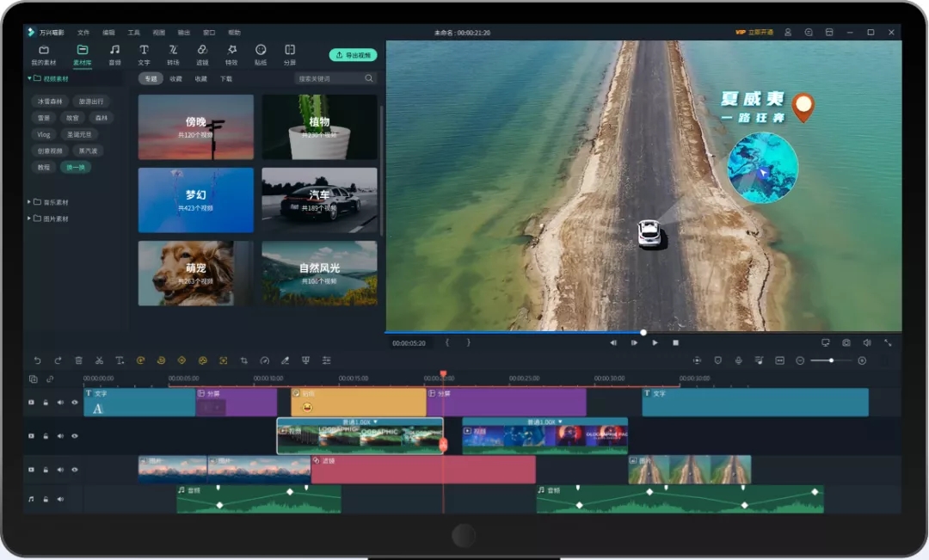Hide the top text track with eye icon
The image size is (929, 560).
(75, 403)
